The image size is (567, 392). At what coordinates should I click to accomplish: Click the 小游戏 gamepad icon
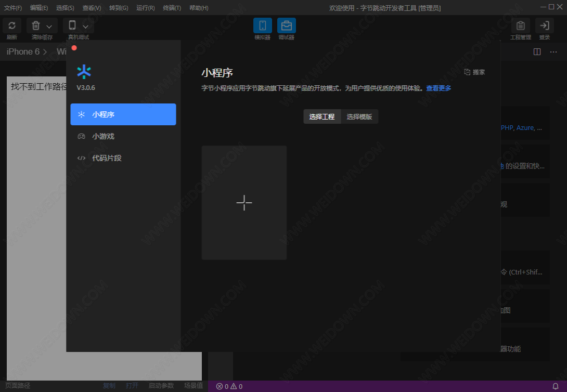[81, 136]
